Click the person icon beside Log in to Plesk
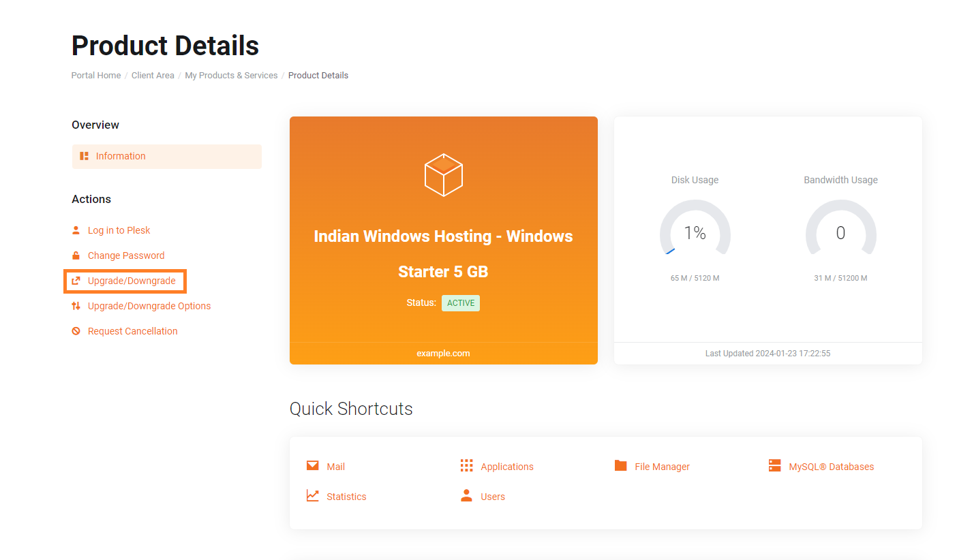The width and height of the screenshot is (972, 560). (x=76, y=230)
